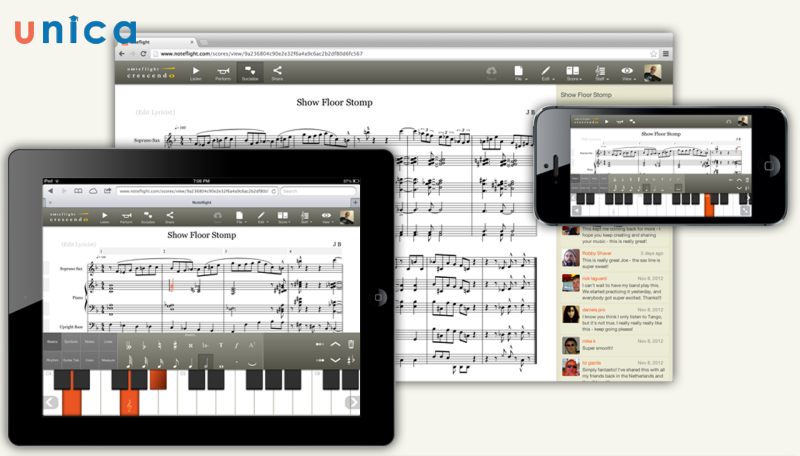The width and height of the screenshot is (800, 456).
Task: Click Noteflight Crescendo logo in browser window
Action: click(x=151, y=72)
